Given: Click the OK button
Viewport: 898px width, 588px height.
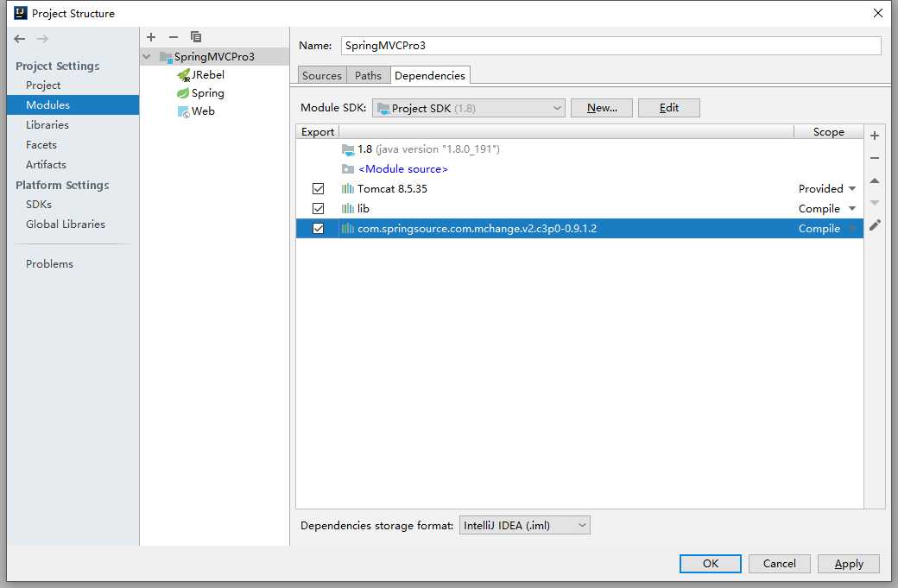Looking at the screenshot, I should point(710,563).
